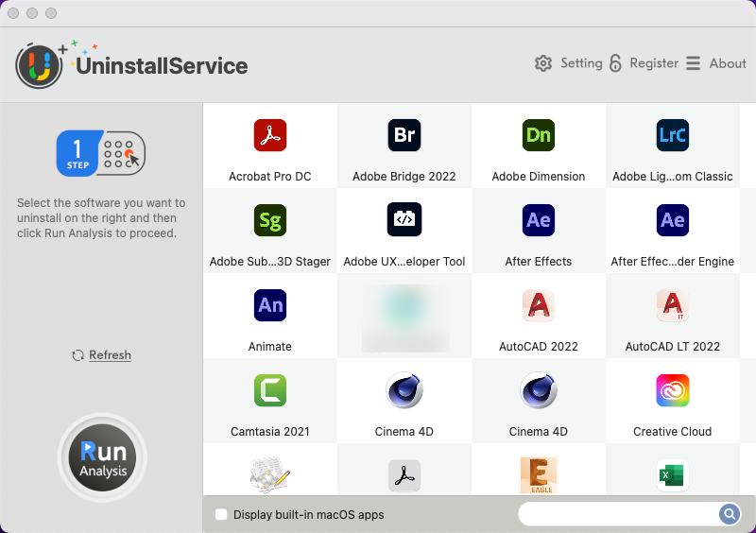Screen dimensions: 756x533
Task: Click the magnifier search button
Action: (x=729, y=514)
